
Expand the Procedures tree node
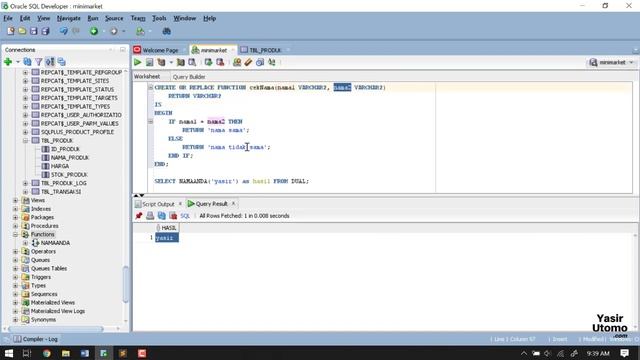coord(16,226)
